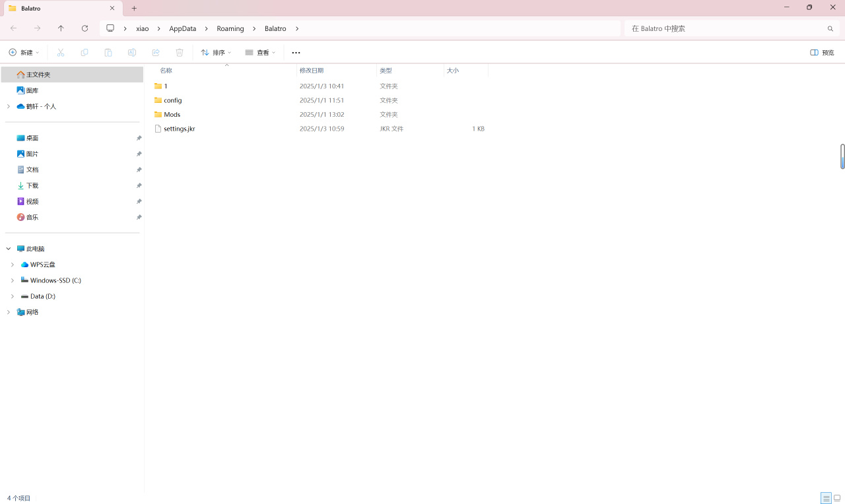Viewport: 845px width, 504px height.
Task: Click the Delete trash icon
Action: (x=180, y=52)
